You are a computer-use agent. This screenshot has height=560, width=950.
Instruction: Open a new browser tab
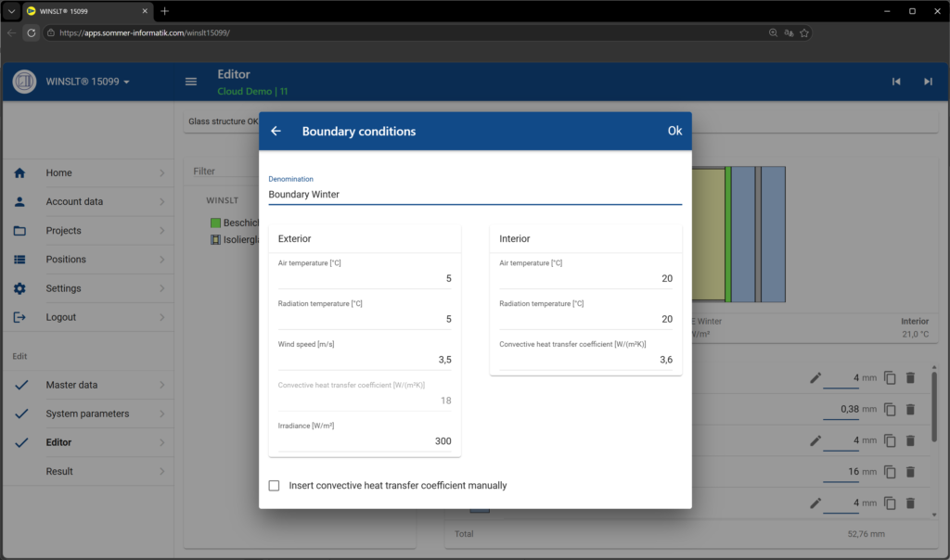click(x=165, y=11)
